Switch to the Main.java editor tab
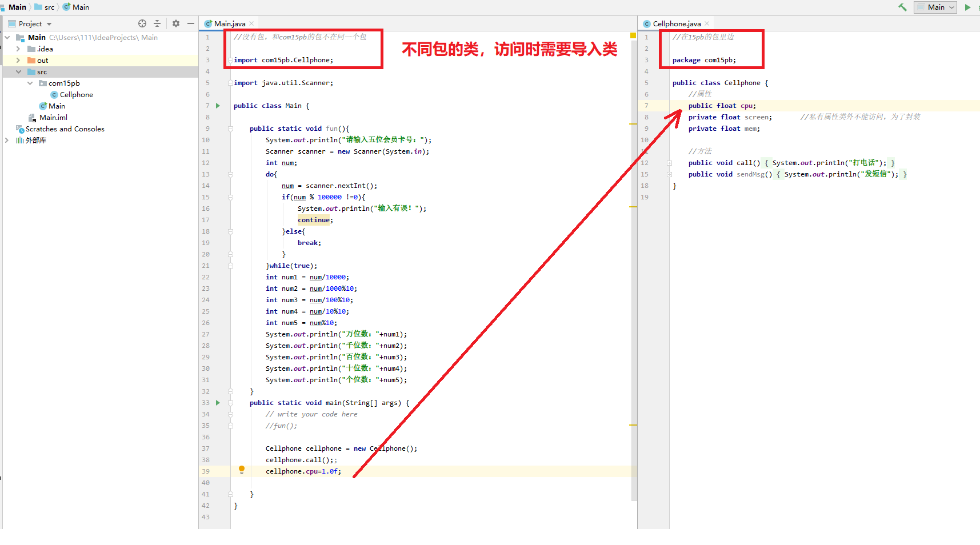The width and height of the screenshot is (980, 545). [x=229, y=23]
